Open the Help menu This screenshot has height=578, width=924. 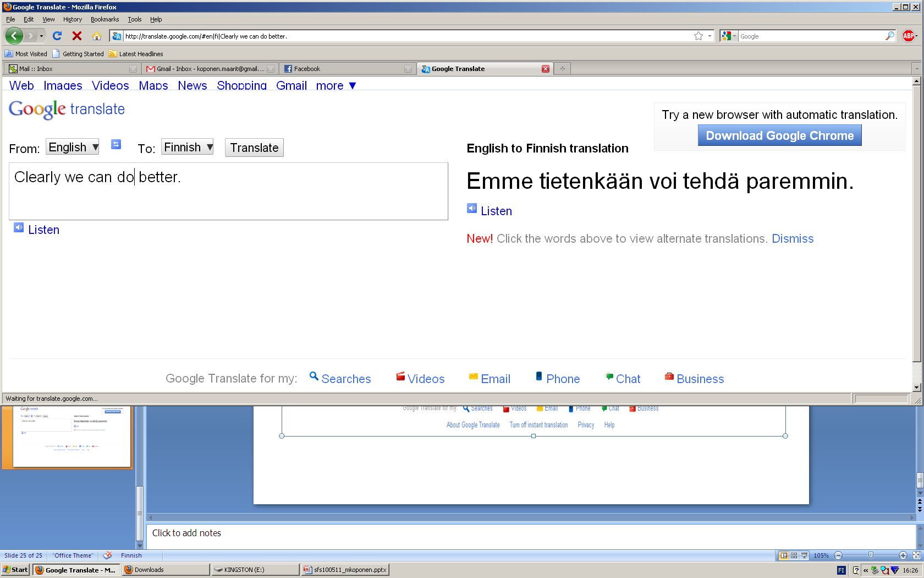click(x=156, y=19)
